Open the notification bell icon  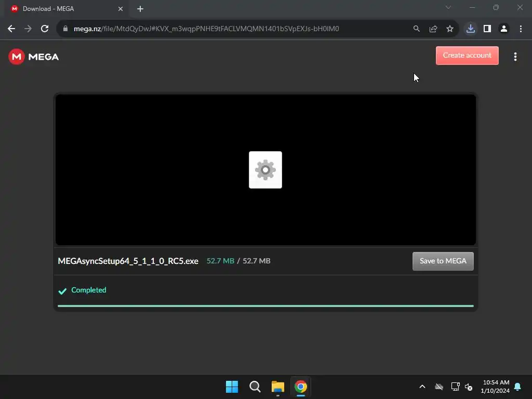[517, 387]
